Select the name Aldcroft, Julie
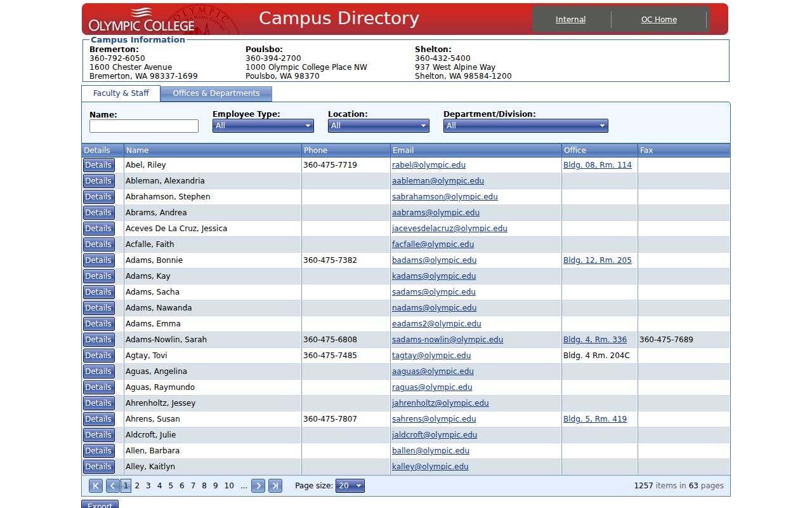This screenshot has width=812, height=508. 151,435
